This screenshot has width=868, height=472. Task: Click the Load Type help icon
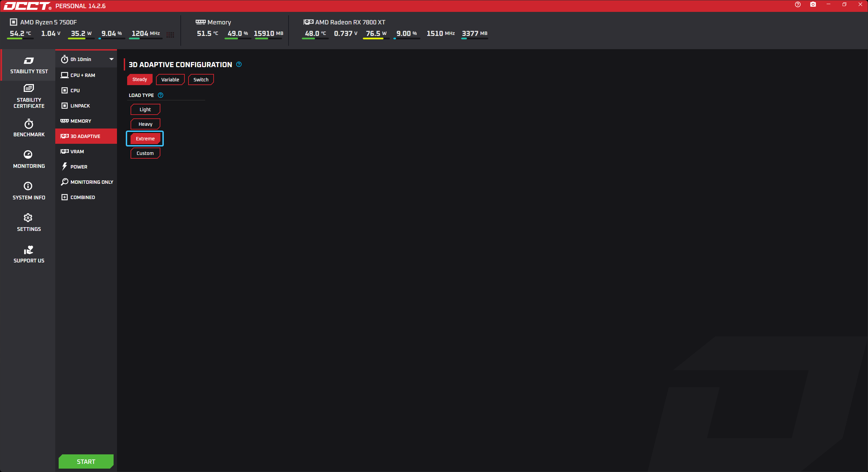click(x=161, y=95)
